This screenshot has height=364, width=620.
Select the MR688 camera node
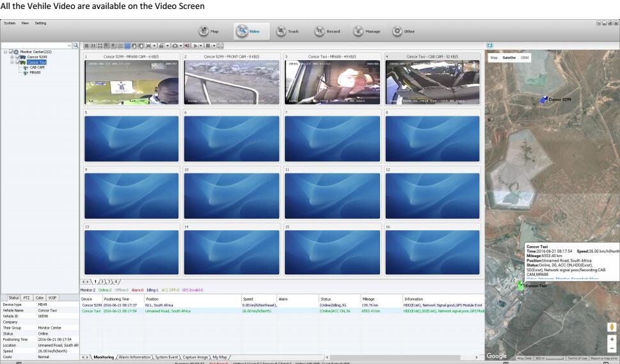tap(35, 73)
